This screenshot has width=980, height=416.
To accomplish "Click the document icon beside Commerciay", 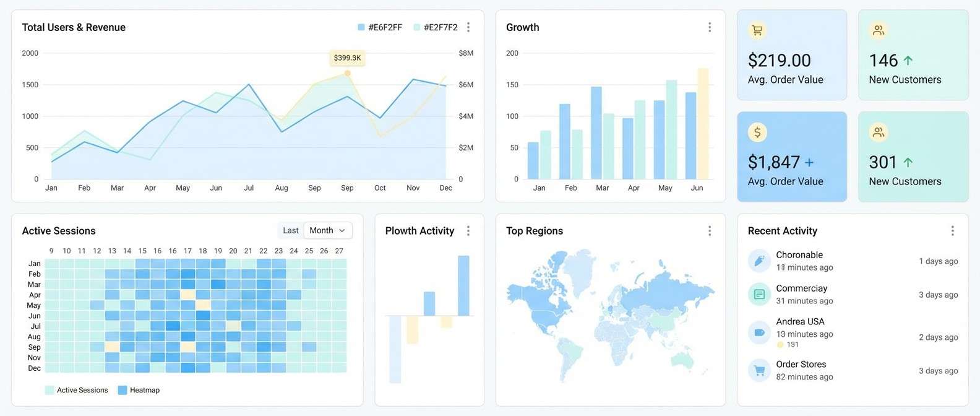I will (x=759, y=294).
